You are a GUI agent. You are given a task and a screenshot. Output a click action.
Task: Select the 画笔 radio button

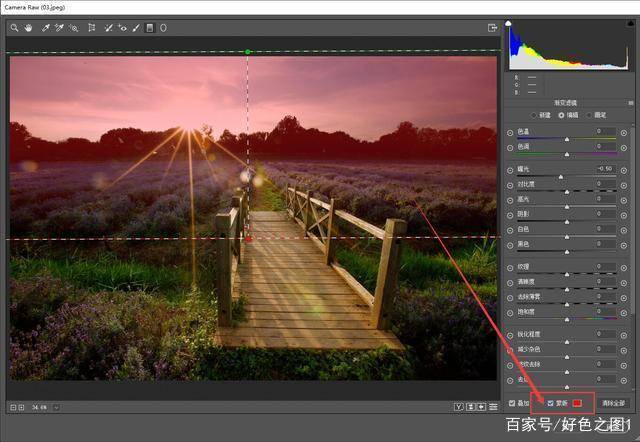click(x=589, y=114)
